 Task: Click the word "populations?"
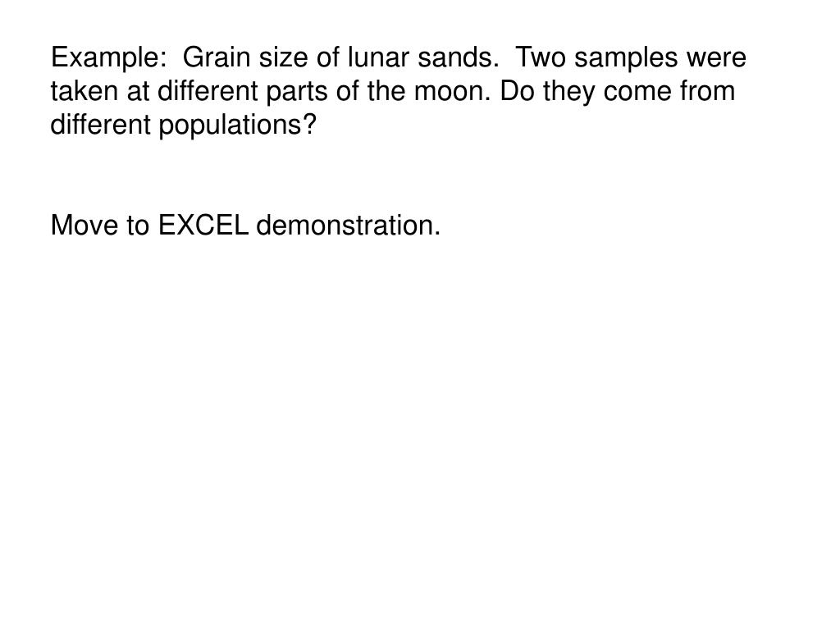pyautogui.click(x=238, y=126)
